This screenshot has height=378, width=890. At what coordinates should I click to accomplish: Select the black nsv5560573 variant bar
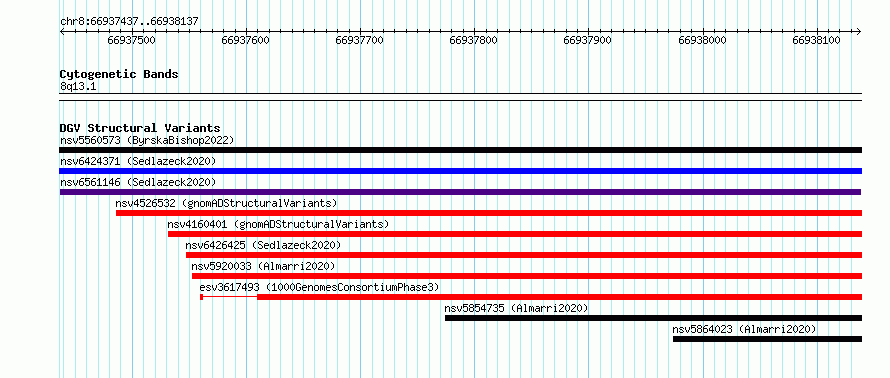(x=460, y=150)
